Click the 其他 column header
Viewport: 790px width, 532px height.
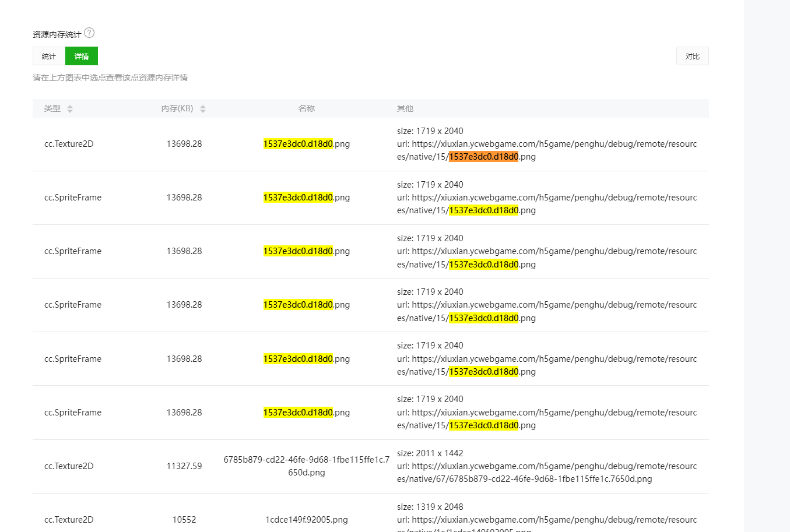(x=405, y=108)
